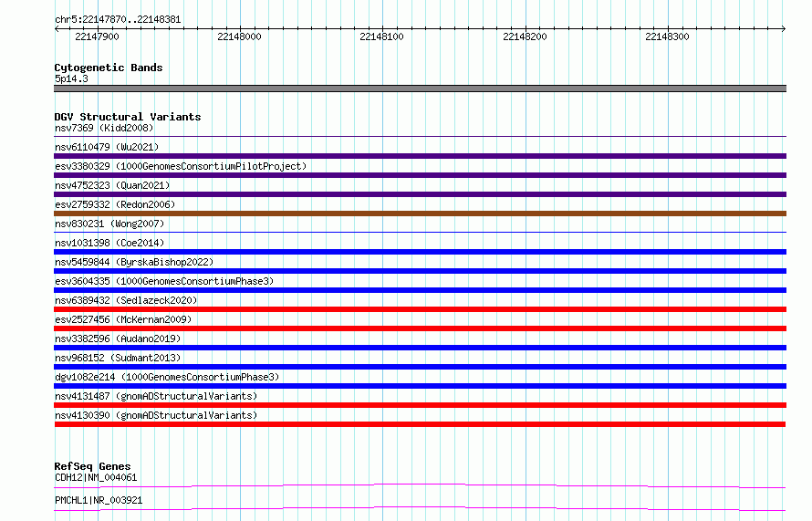Open the DGV Structural Variants track title

pos(128,117)
